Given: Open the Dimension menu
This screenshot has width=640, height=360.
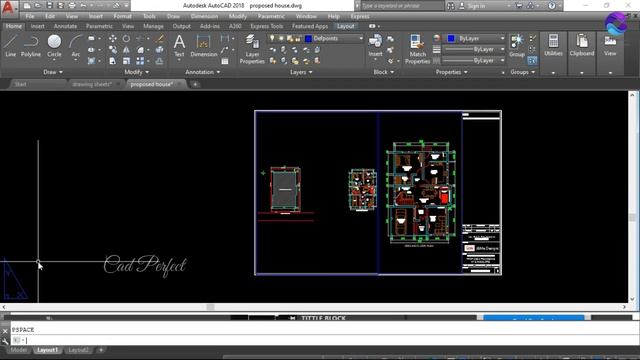Looking at the screenshot, I should (204, 16).
